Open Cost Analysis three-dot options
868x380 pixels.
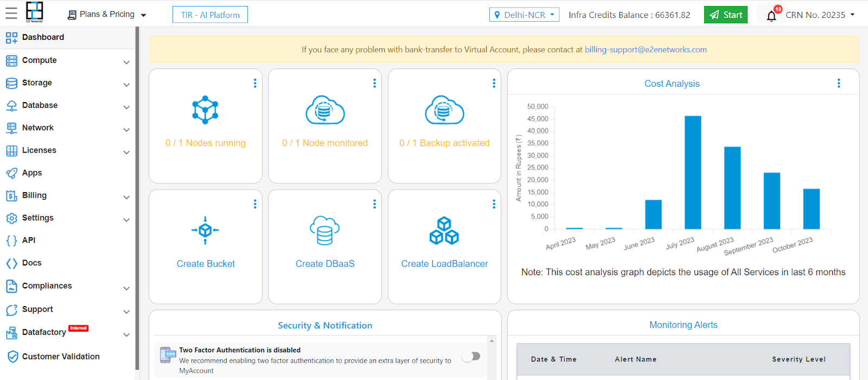click(839, 83)
